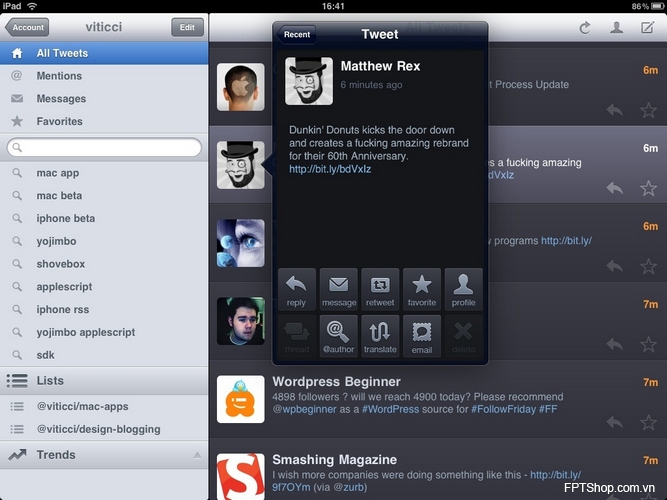
Task: Open the profile button in popover
Action: coord(463,289)
